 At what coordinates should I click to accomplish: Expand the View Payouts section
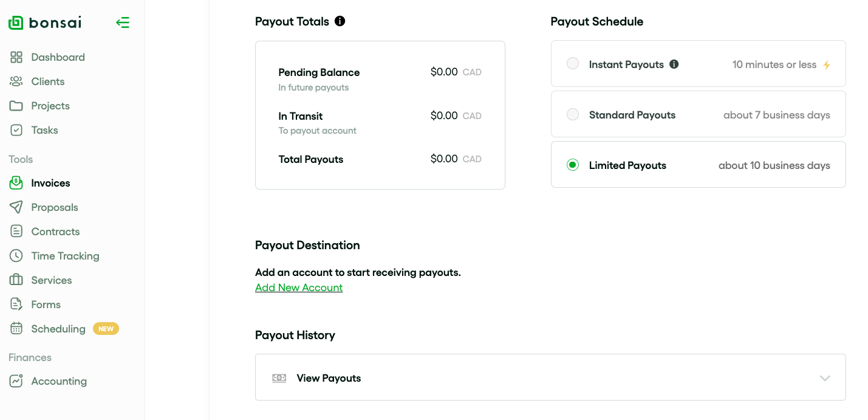pos(824,377)
